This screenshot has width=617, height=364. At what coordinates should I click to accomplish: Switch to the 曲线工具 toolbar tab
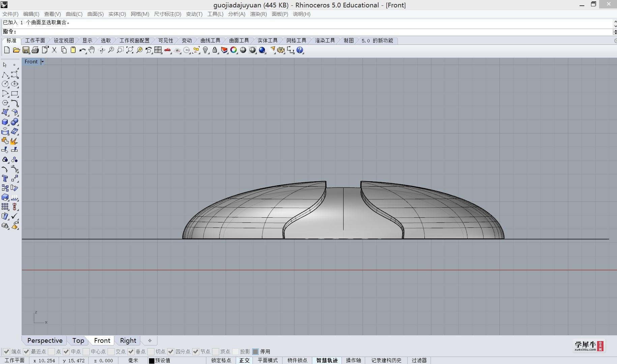210,40
